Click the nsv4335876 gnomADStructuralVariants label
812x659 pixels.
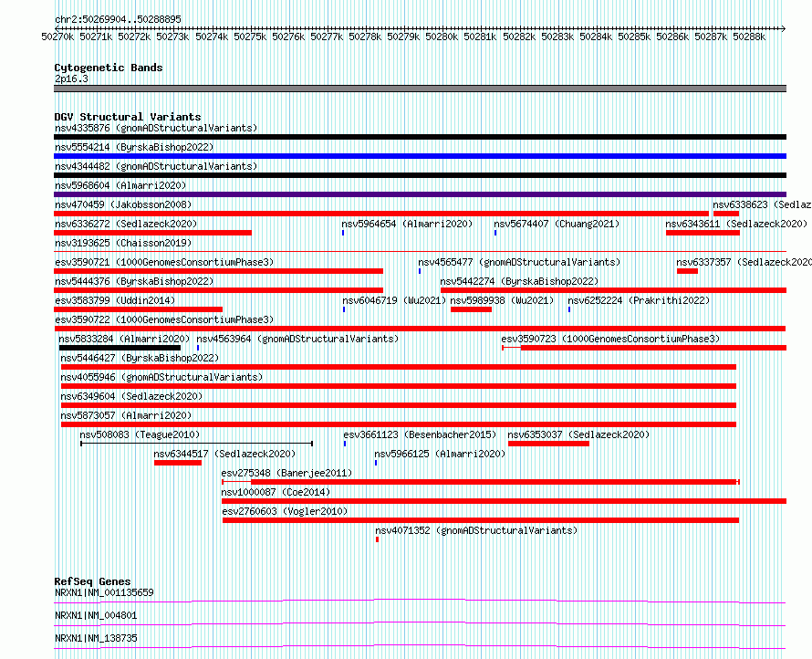(x=156, y=128)
